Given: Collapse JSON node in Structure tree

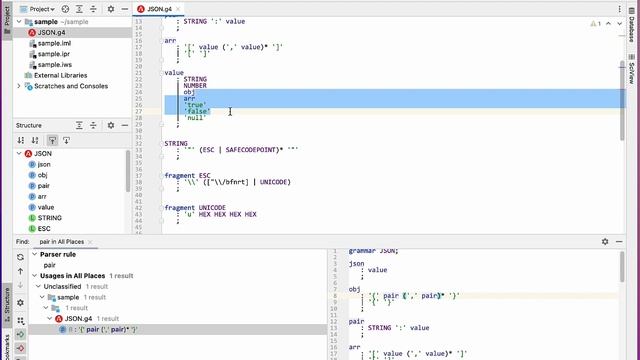Looking at the screenshot, I should 19,153.
